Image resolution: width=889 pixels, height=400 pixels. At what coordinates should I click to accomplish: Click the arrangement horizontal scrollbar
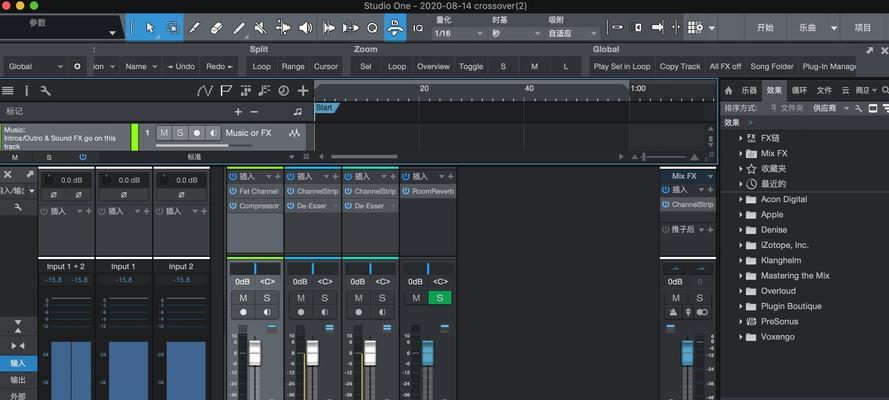(364, 156)
